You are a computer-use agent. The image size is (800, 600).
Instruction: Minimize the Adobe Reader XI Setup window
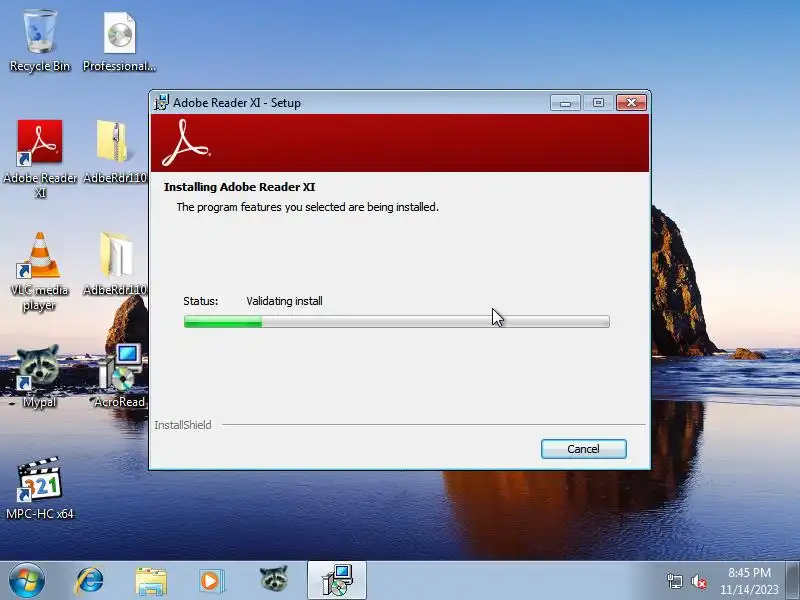(565, 103)
